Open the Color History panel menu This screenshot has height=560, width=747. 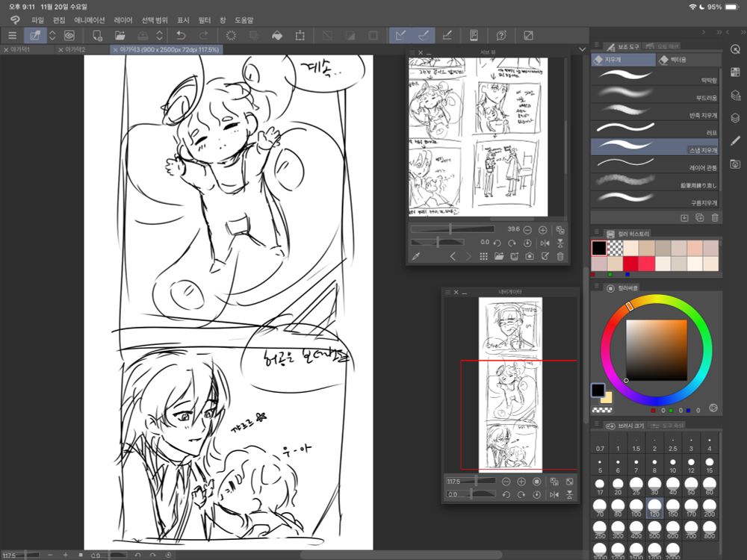click(x=596, y=232)
